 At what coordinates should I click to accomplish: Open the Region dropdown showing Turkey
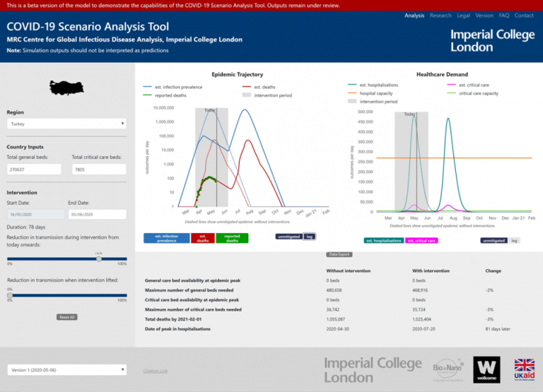click(66, 123)
